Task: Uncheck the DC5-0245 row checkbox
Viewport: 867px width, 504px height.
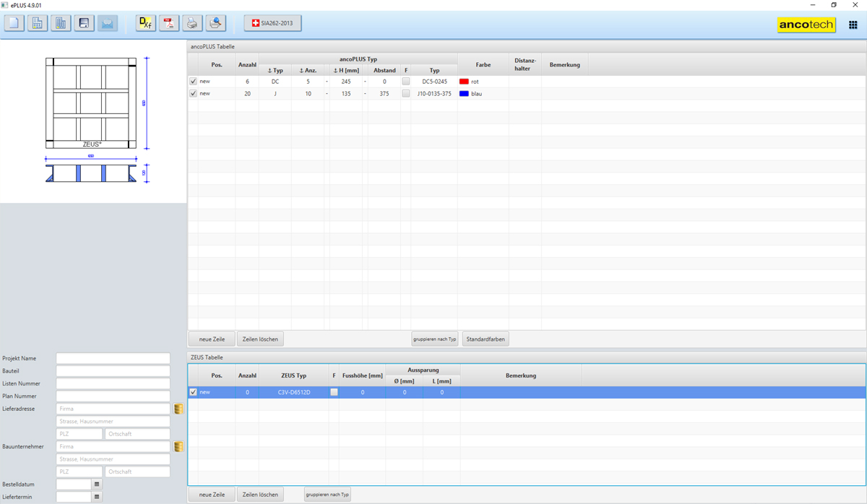Action: (x=193, y=82)
